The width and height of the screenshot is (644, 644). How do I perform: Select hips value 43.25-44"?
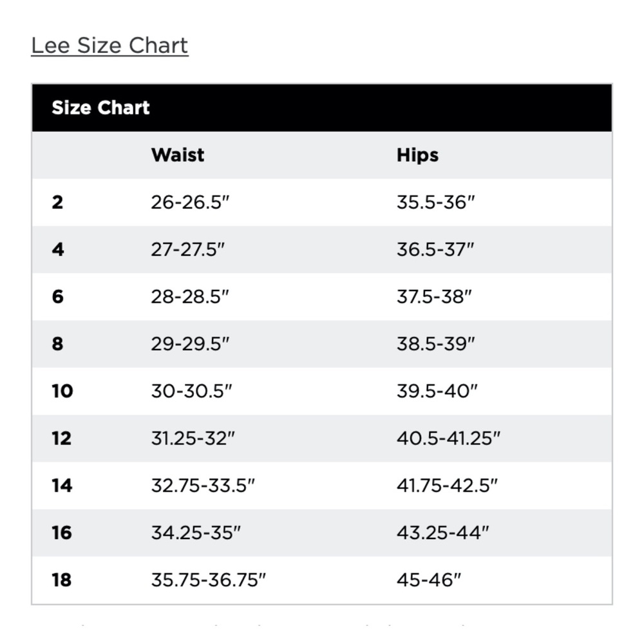click(x=443, y=533)
